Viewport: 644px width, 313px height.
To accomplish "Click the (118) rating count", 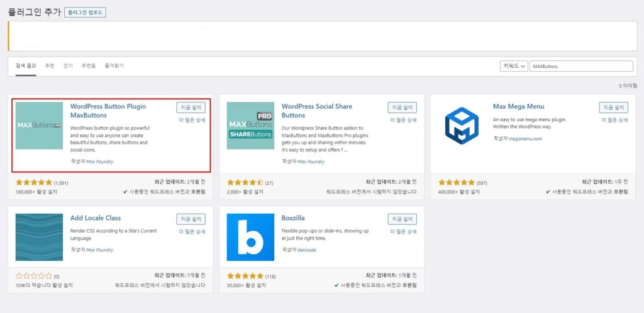I will [270, 277].
